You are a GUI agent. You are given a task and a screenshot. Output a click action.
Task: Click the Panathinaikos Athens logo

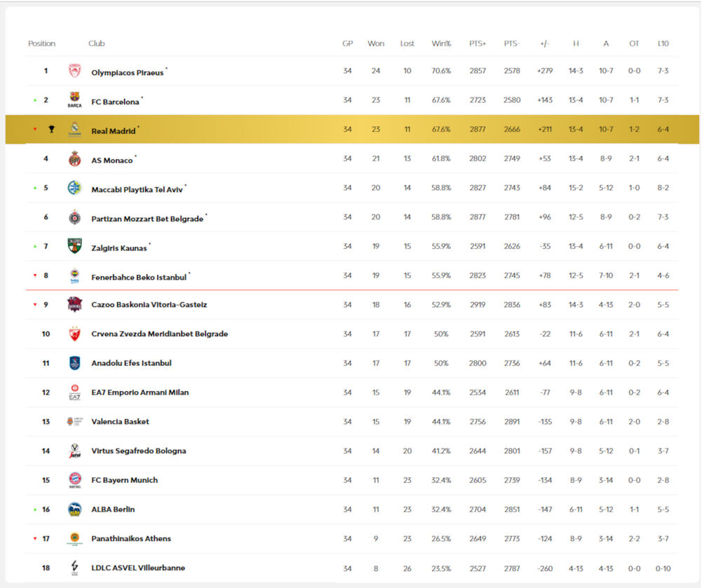pyautogui.click(x=74, y=539)
